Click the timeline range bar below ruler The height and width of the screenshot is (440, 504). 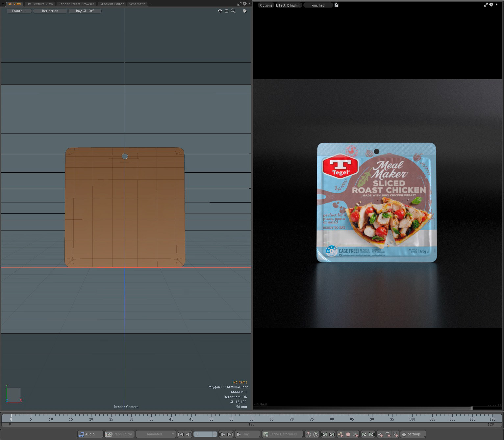[x=252, y=424]
